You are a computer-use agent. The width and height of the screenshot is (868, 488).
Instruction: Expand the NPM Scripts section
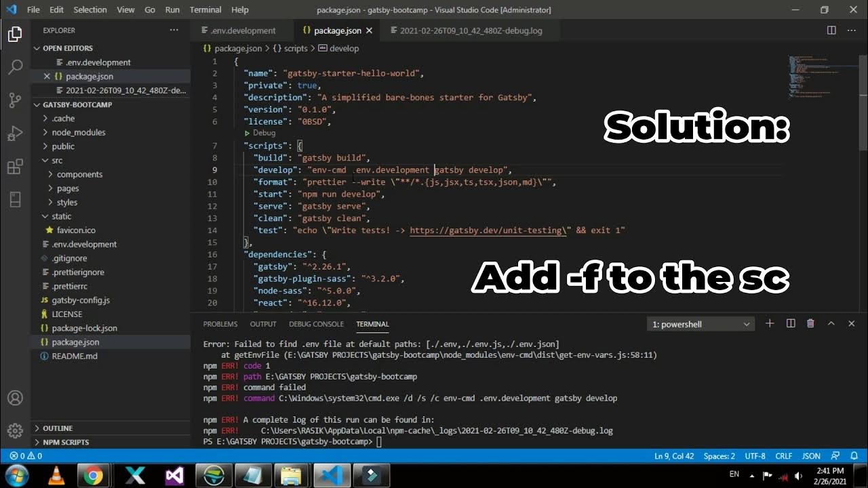pyautogui.click(x=111, y=442)
